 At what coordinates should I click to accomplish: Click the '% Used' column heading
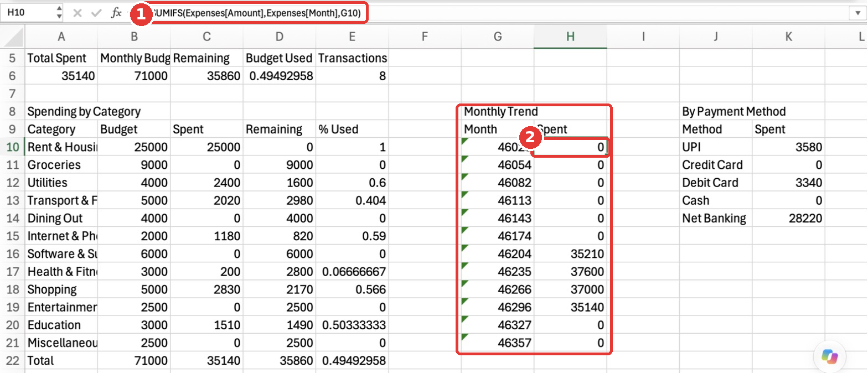352,129
